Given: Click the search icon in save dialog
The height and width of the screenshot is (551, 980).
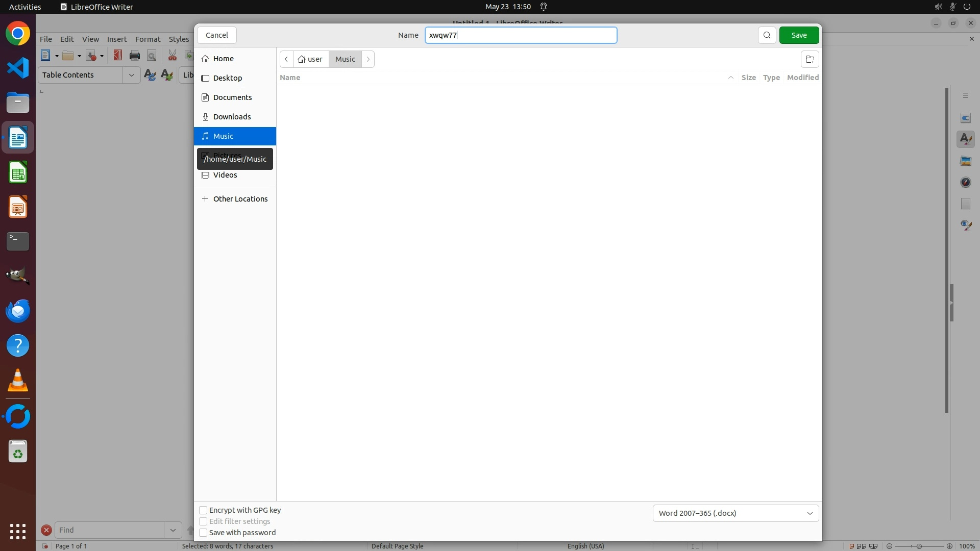Looking at the screenshot, I should tap(767, 35).
